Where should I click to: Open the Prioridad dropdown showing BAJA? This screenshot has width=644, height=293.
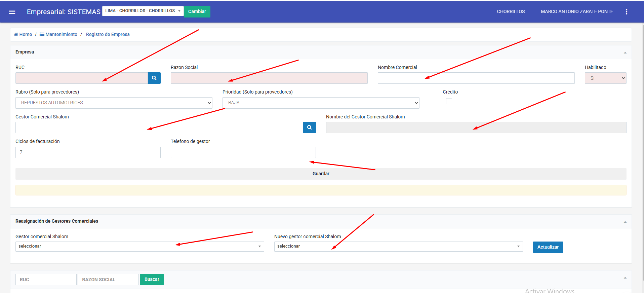tap(321, 103)
